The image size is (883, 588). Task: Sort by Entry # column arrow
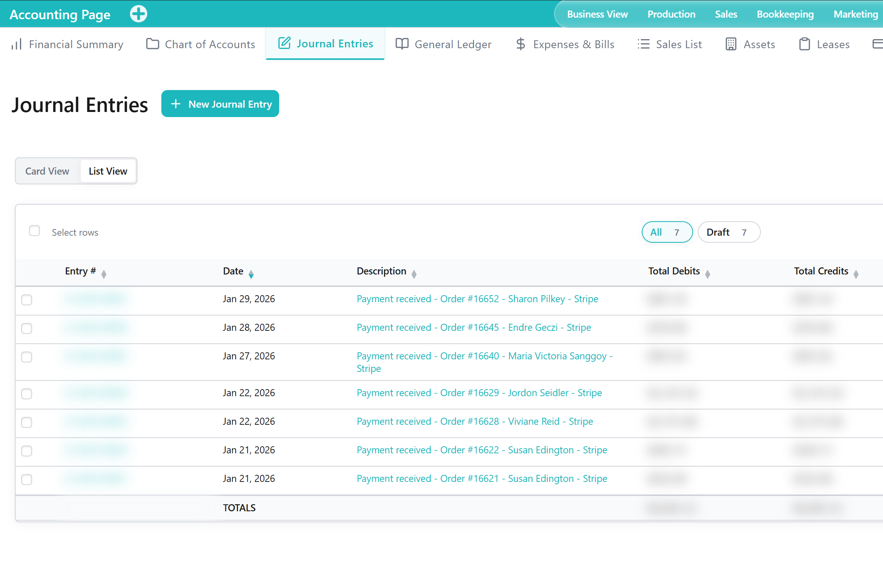tap(104, 274)
